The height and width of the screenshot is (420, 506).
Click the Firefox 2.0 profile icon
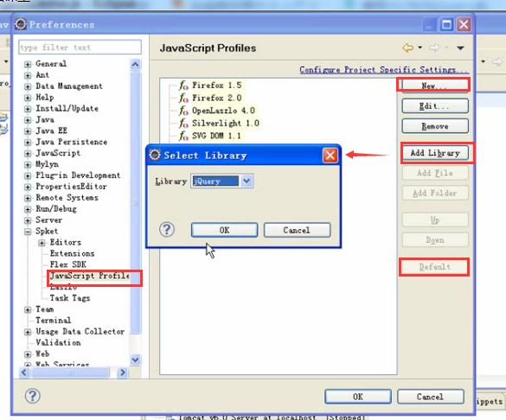[183, 98]
